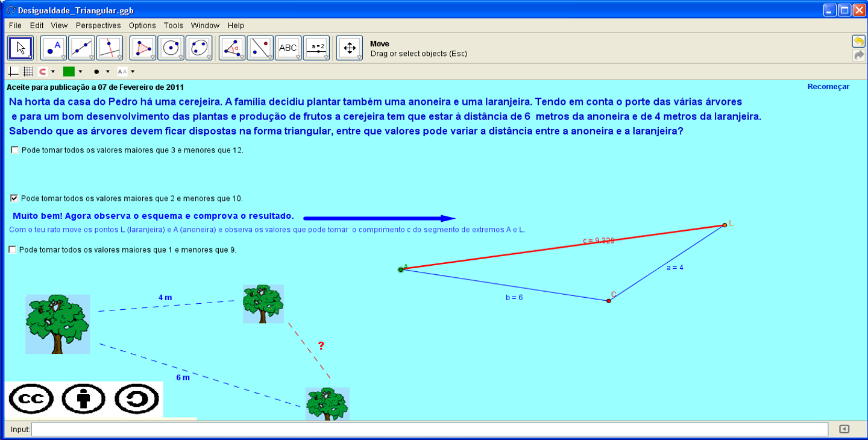Pick the Polygon tool

(x=143, y=48)
